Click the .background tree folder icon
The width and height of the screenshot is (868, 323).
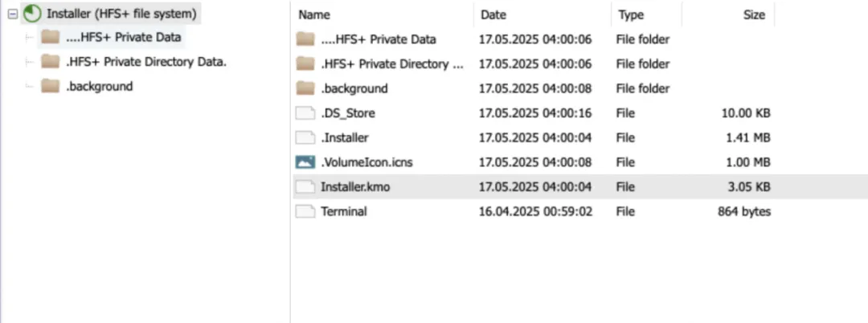click(x=50, y=86)
